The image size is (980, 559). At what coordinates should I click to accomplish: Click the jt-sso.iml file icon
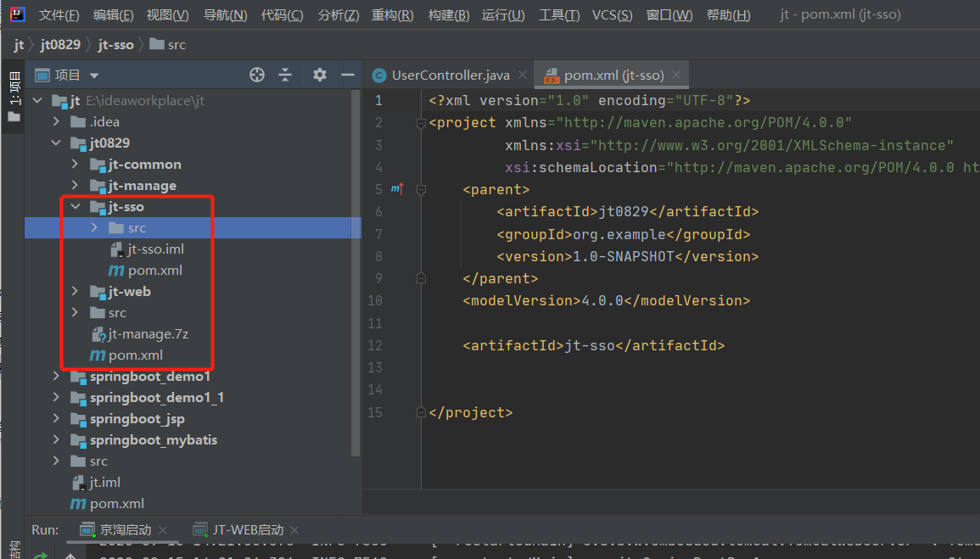pos(116,249)
